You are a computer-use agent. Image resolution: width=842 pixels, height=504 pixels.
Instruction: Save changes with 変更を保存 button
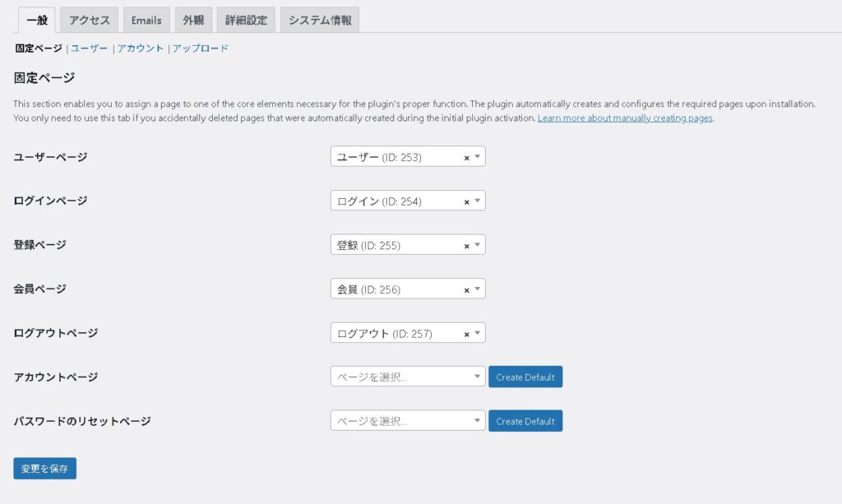click(x=45, y=469)
